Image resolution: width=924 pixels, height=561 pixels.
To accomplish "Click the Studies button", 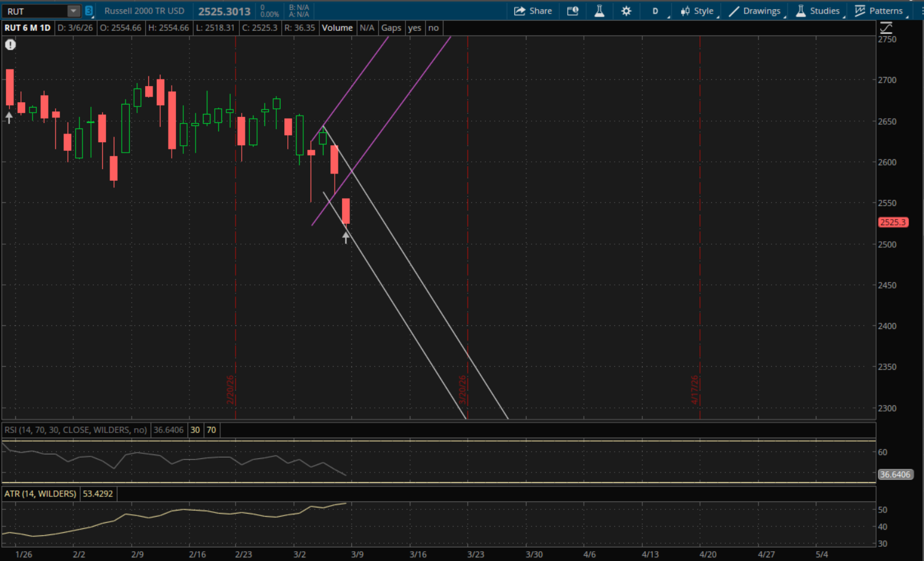I will pos(818,11).
